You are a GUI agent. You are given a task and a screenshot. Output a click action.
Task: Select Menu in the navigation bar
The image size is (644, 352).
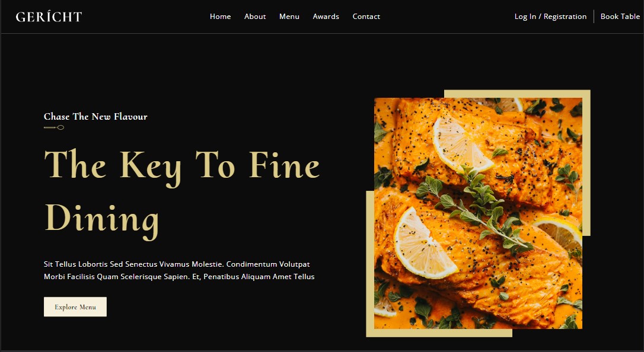tap(289, 17)
